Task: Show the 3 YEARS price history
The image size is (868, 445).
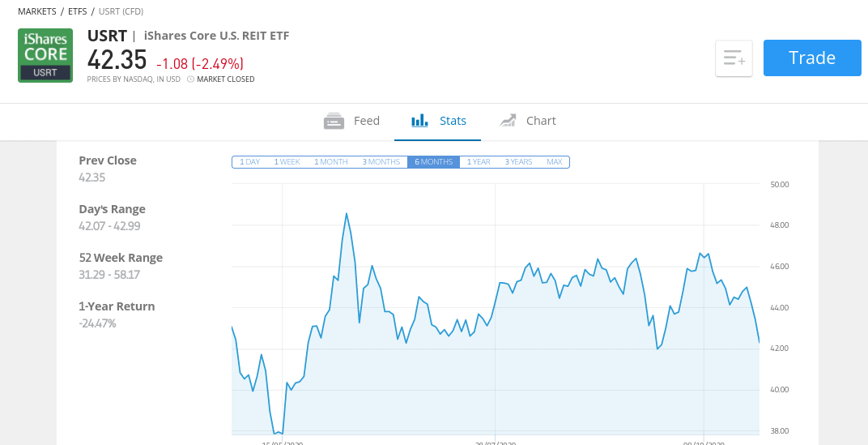Action: click(518, 162)
